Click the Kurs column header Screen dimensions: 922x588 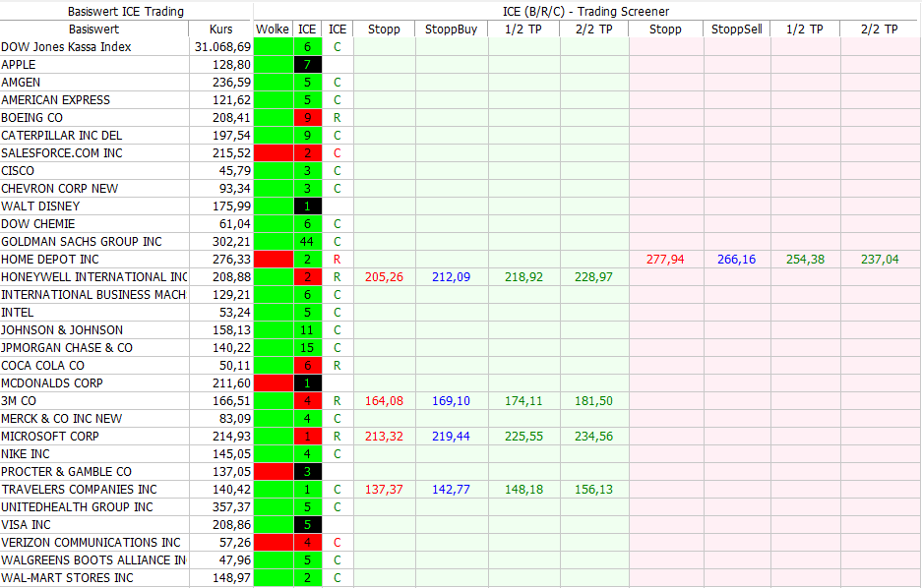[220, 29]
